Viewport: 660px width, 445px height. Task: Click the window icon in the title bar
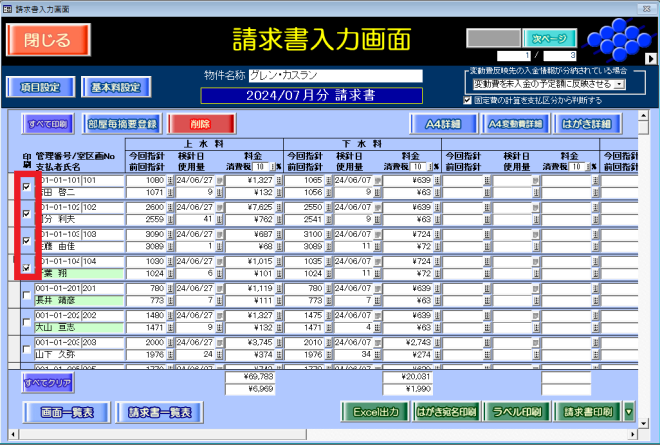point(8,6)
